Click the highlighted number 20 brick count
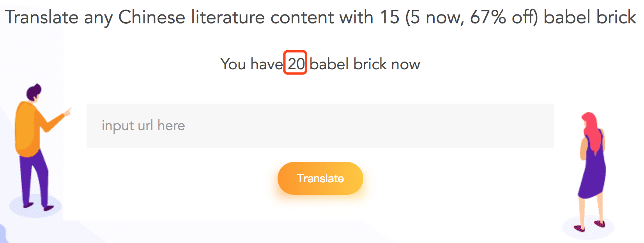644x243 pixels. [295, 63]
